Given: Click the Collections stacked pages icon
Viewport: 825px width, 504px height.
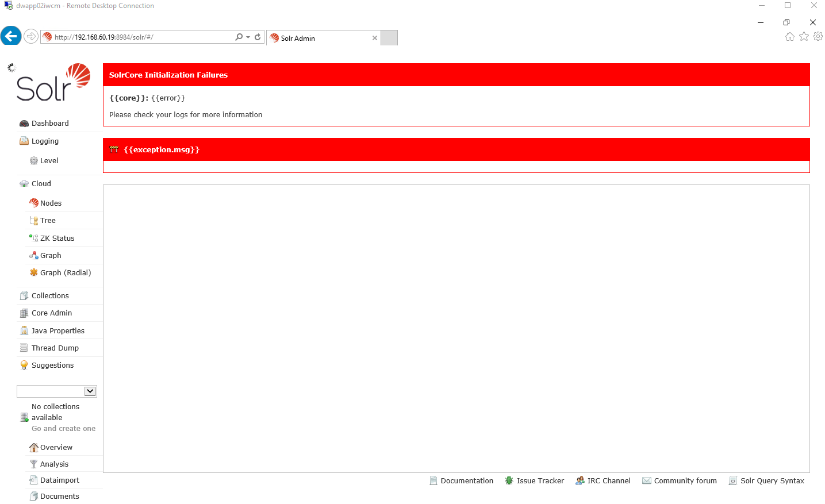Looking at the screenshot, I should 24,295.
